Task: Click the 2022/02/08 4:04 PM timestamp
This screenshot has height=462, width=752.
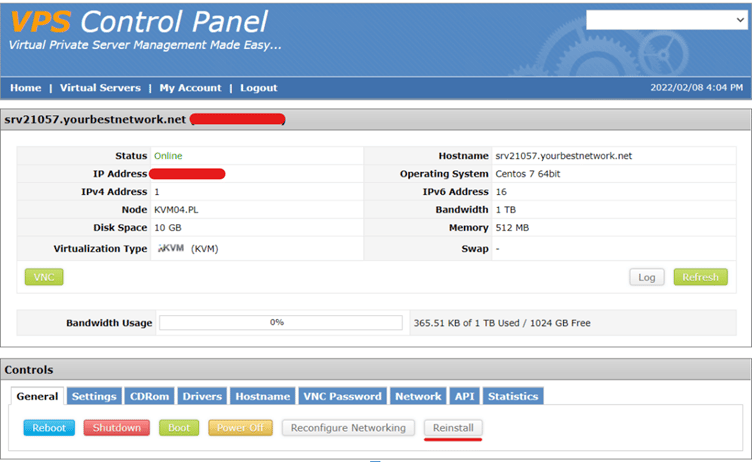Action: pyautogui.click(x=696, y=88)
